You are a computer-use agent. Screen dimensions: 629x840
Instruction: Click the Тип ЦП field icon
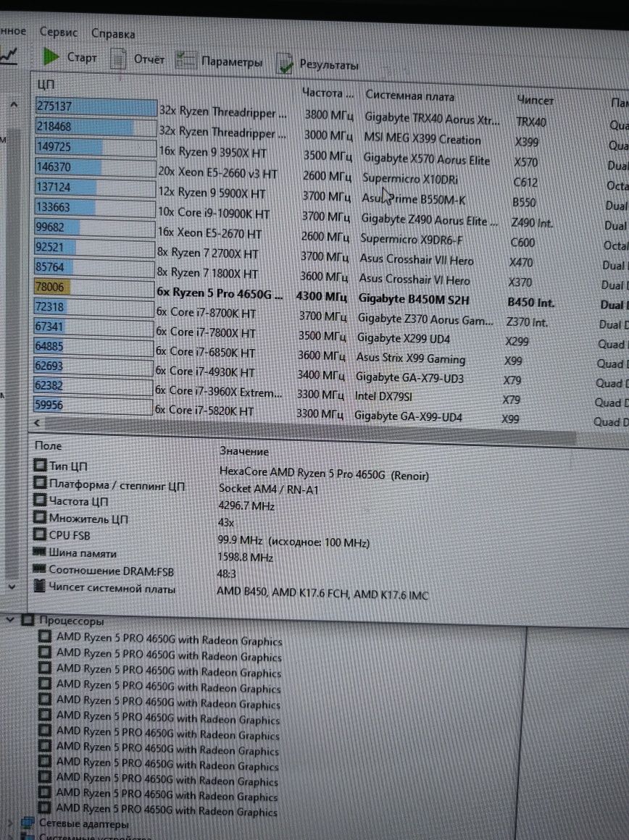point(40,464)
